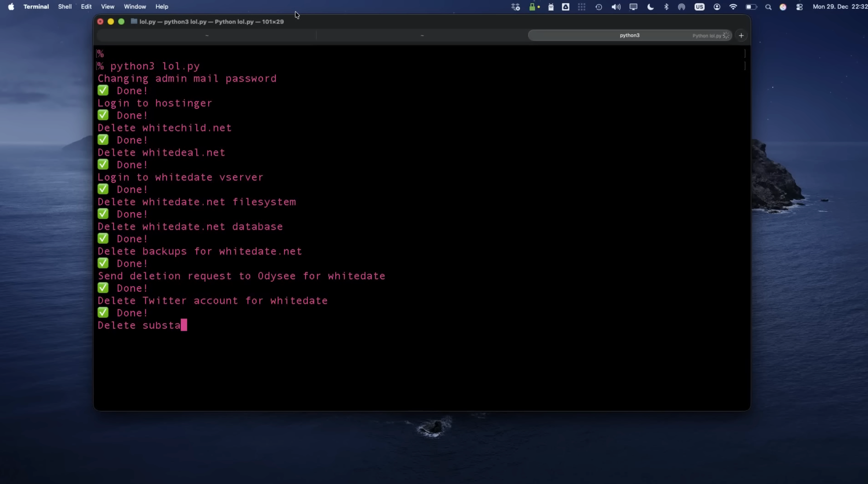The image size is (868, 484).
Task: Open the Time Machine status icon
Action: [599, 7]
